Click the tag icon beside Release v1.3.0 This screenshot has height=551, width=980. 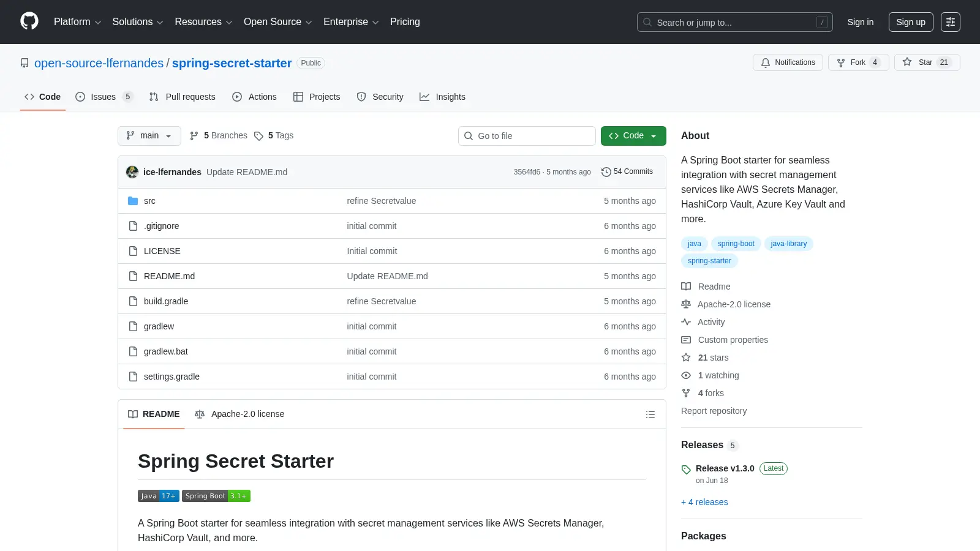point(686,470)
